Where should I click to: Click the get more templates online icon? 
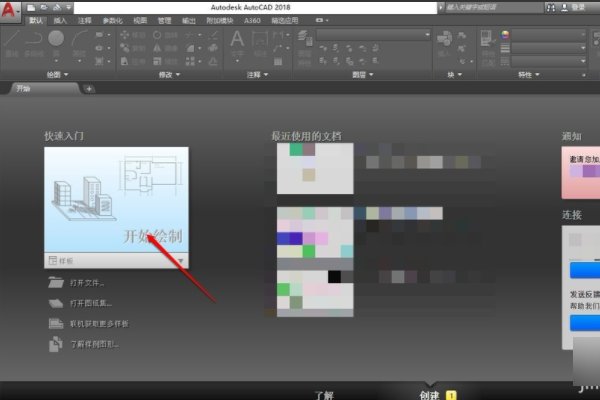[x=55, y=324]
